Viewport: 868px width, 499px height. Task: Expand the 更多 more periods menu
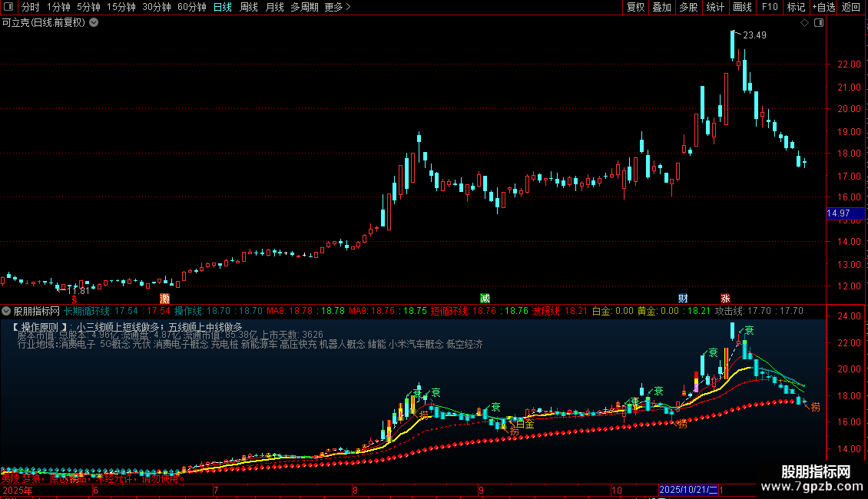338,7
